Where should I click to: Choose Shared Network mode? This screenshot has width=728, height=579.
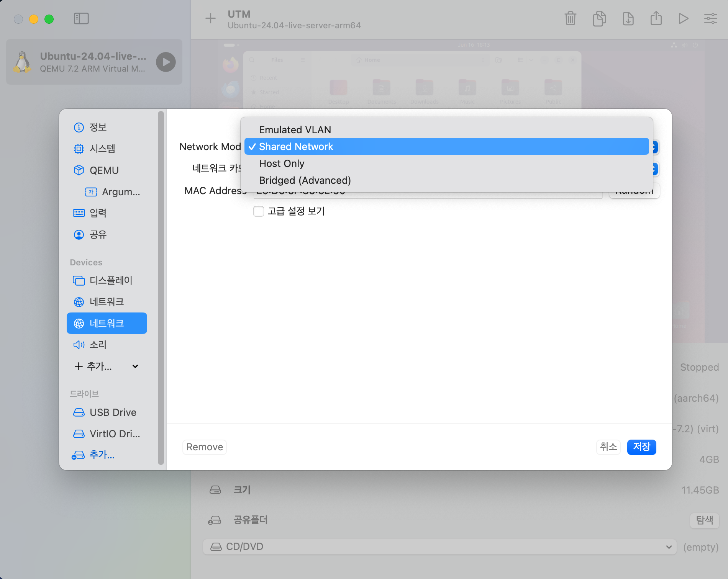coord(446,147)
